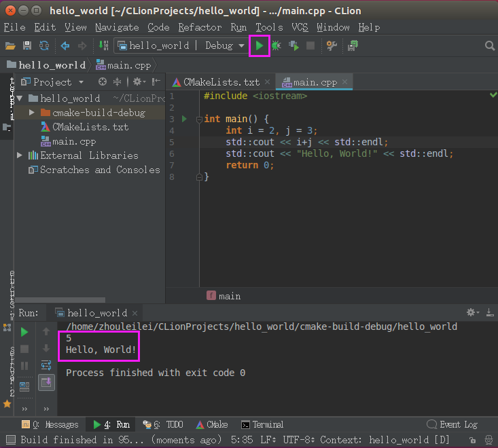Screen dimensions: 498x448
Task: Open the Event Log
Action: [452, 425]
